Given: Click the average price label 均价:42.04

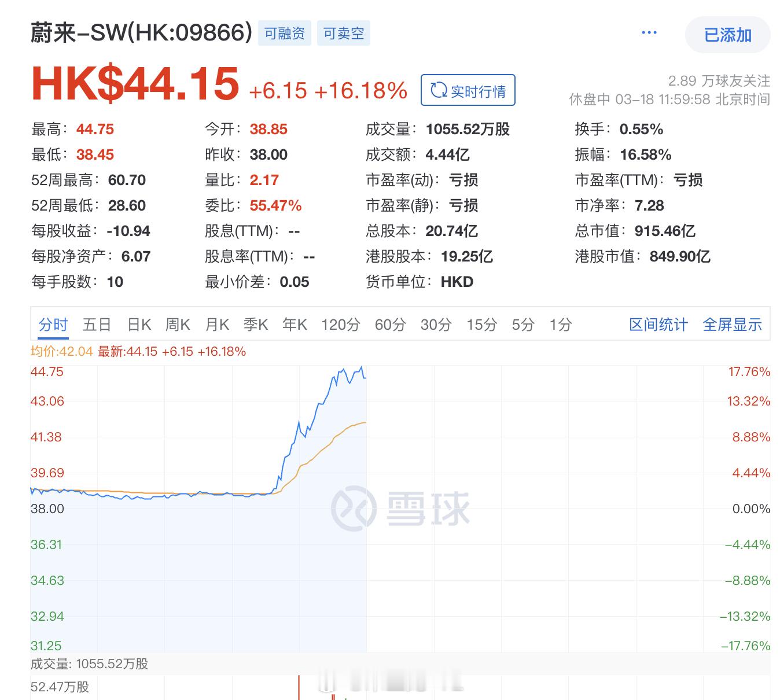Looking at the screenshot, I should (62, 351).
